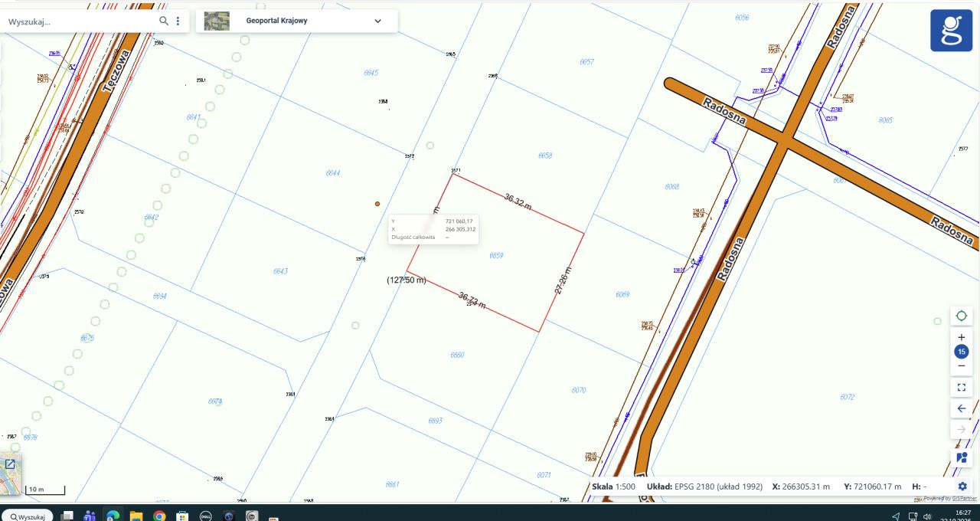Click the 10 m scale bar

pos(45,490)
